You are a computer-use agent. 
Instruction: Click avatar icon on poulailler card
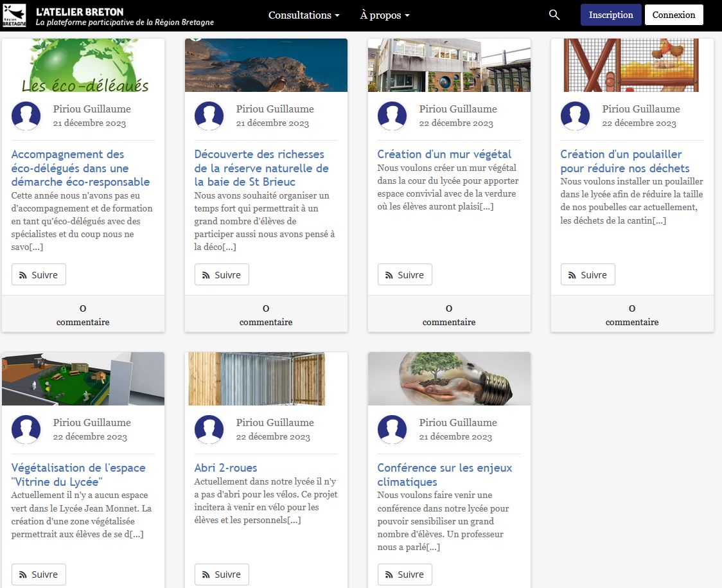pos(576,116)
